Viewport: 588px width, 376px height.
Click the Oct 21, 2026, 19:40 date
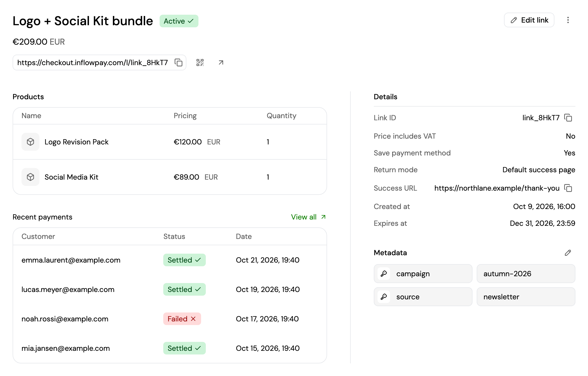(267, 260)
